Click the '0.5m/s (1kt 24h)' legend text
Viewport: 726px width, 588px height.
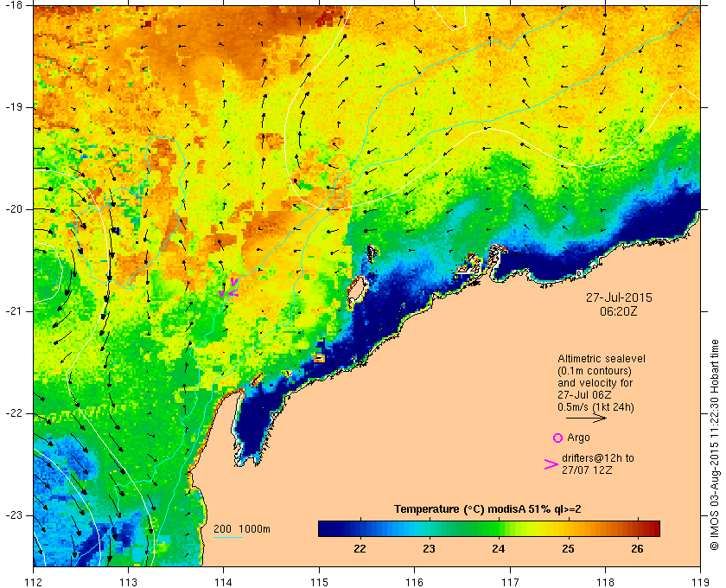595,407
